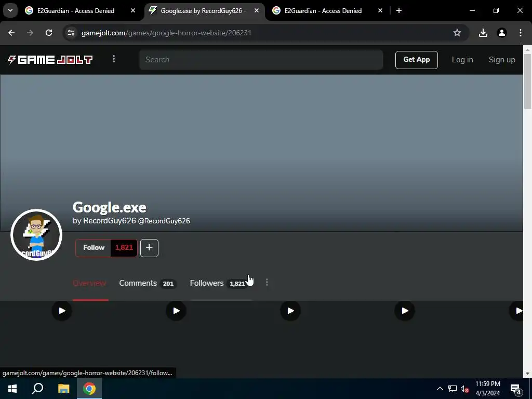Open the Game Jolt header more-options menu
Image resolution: width=532 pixels, height=399 pixels.
(114, 59)
